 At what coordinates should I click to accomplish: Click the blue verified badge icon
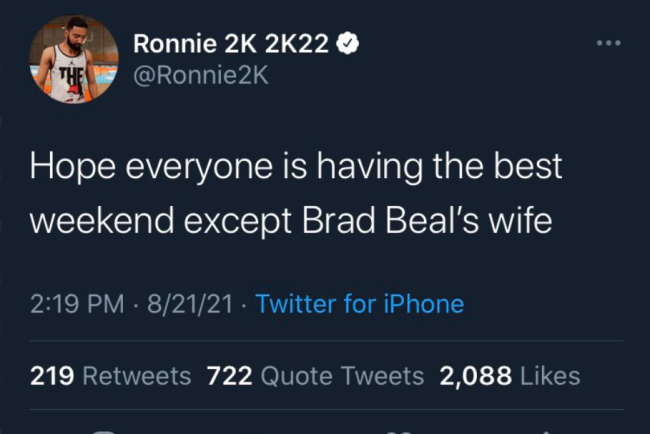[351, 42]
